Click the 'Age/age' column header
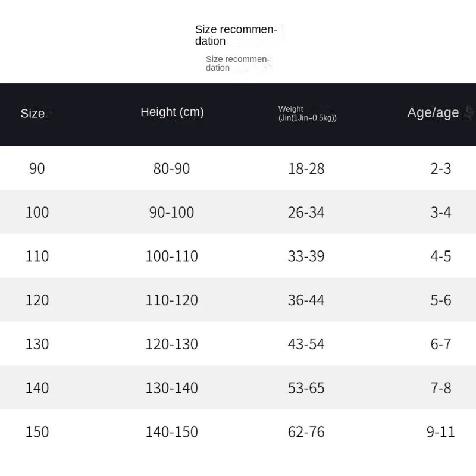The height and width of the screenshot is (476, 476). pos(433,113)
